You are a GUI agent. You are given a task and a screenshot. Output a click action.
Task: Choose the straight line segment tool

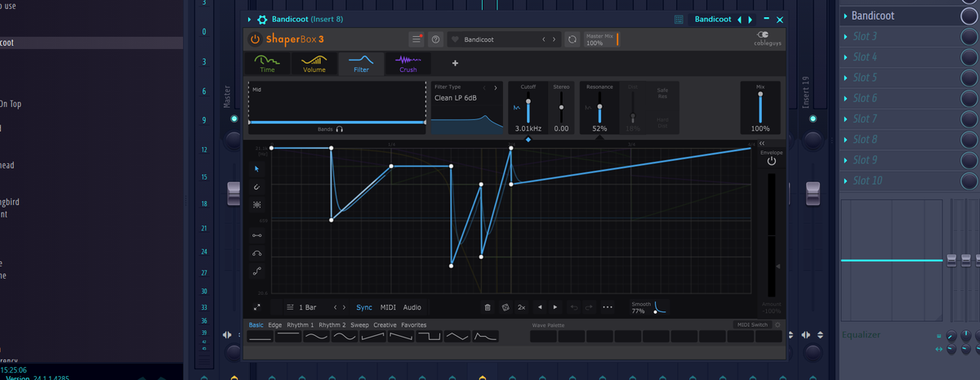pyautogui.click(x=257, y=235)
